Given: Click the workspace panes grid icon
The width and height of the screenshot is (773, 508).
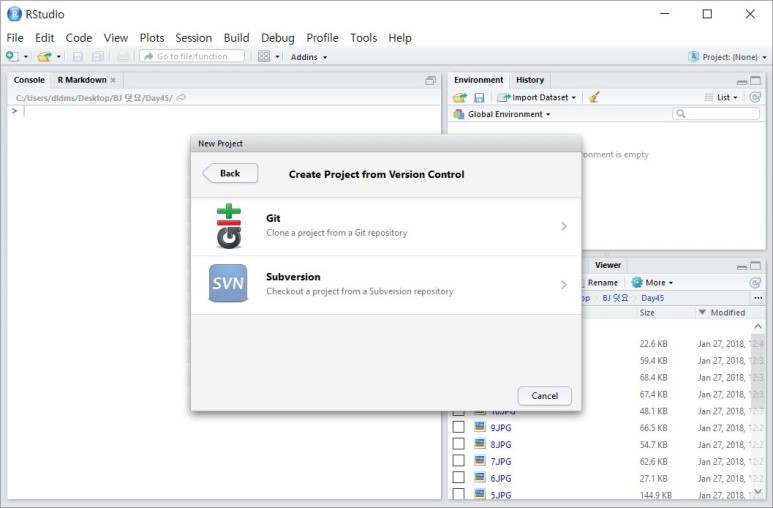Looking at the screenshot, I should [x=264, y=56].
